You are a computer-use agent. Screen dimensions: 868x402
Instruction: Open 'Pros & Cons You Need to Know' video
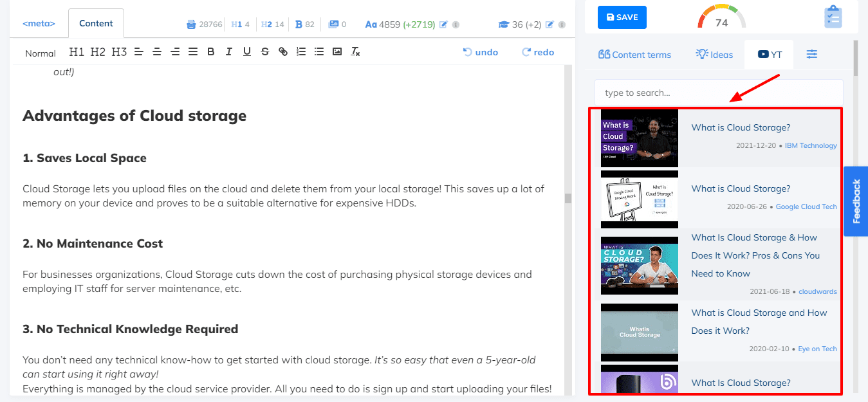(x=755, y=255)
